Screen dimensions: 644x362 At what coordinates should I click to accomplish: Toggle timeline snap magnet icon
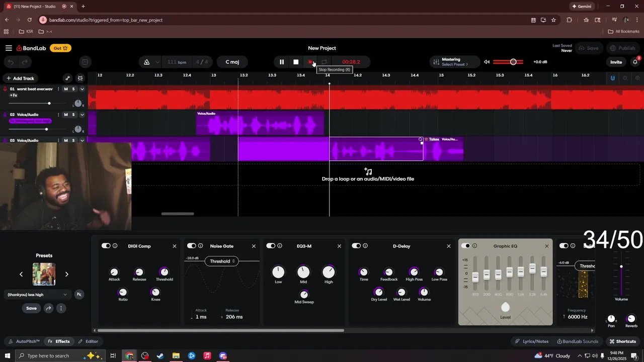click(x=612, y=78)
